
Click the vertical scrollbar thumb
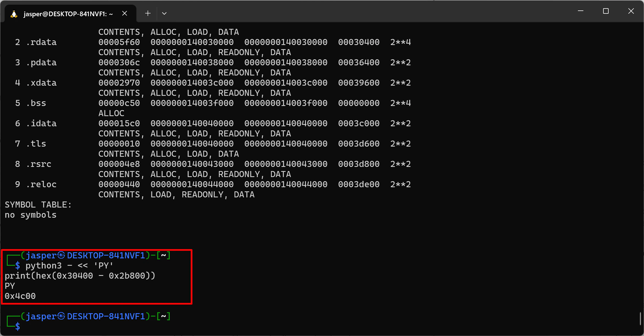pos(640,319)
